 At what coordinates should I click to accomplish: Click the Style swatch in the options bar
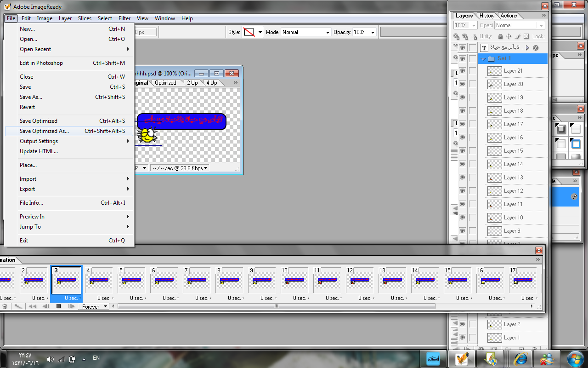tap(249, 32)
